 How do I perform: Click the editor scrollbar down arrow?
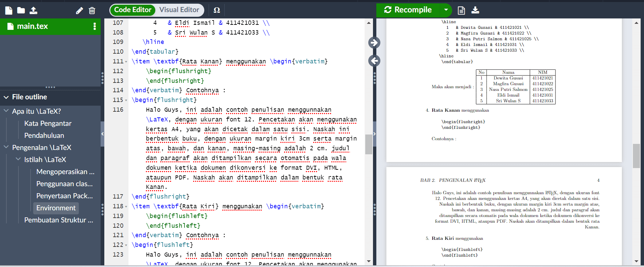369,261
